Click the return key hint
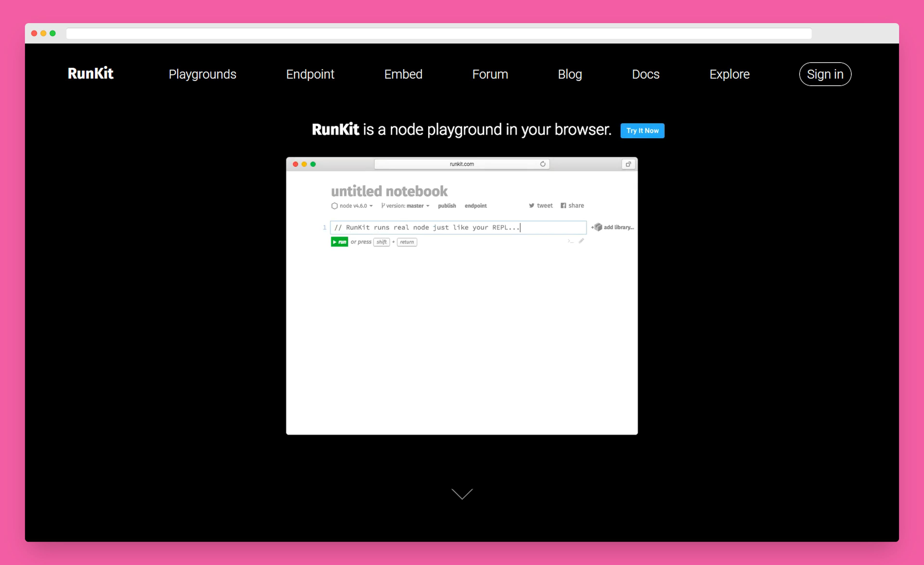Screen dimensions: 924x565 coord(407,242)
